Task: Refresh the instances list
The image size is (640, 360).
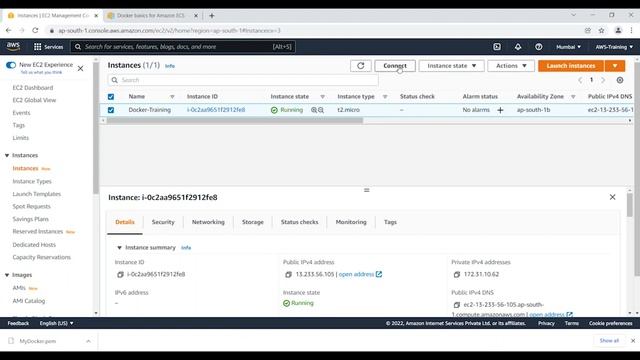Action: coord(361,66)
